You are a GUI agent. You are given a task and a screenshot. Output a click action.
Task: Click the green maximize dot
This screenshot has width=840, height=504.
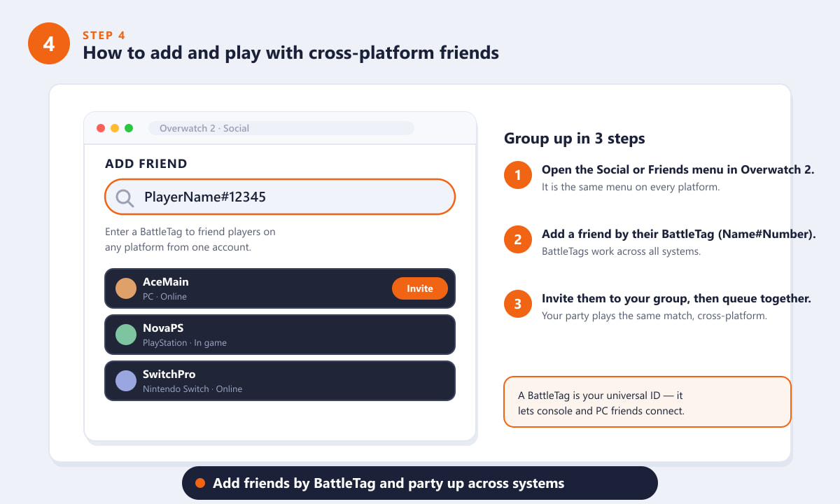pyautogui.click(x=129, y=128)
